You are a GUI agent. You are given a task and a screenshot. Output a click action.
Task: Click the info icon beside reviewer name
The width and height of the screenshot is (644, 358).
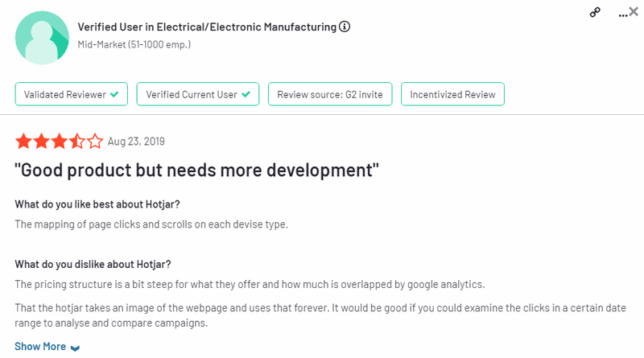(345, 27)
